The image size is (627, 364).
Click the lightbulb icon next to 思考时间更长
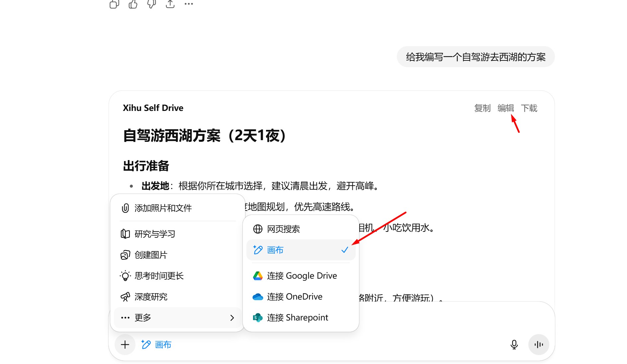pyautogui.click(x=125, y=276)
